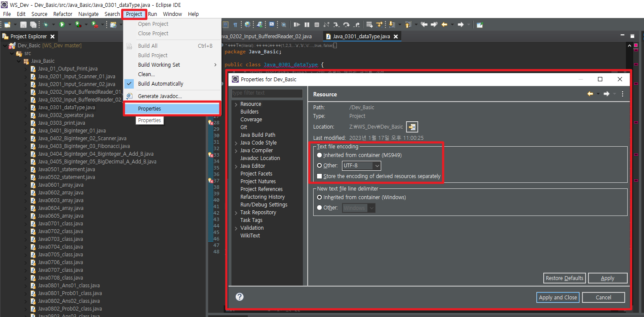Click the Cancel button in Properties dialog

point(603,297)
